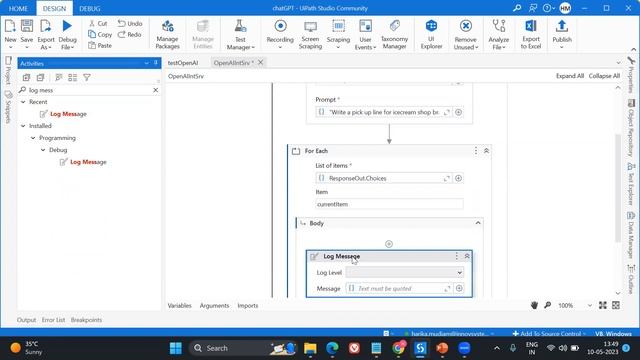This screenshot has width=640, height=360.
Task: Open the zoom percentage dropdown
Action: point(589,306)
